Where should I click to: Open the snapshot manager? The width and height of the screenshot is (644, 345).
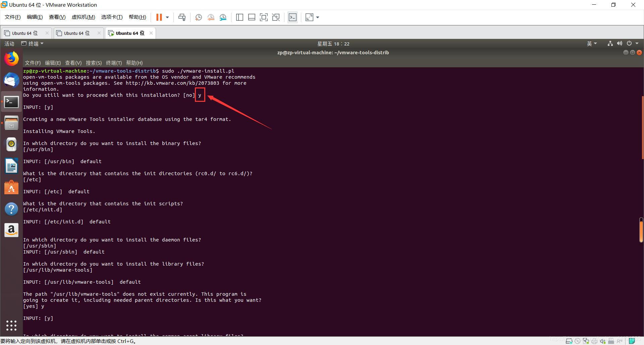click(x=223, y=17)
